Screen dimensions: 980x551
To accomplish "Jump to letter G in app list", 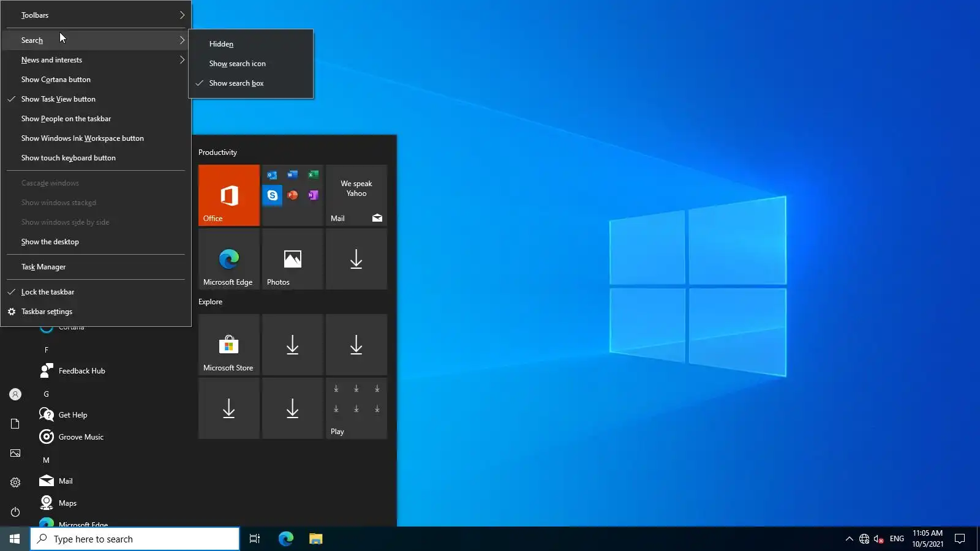I will tap(46, 394).
